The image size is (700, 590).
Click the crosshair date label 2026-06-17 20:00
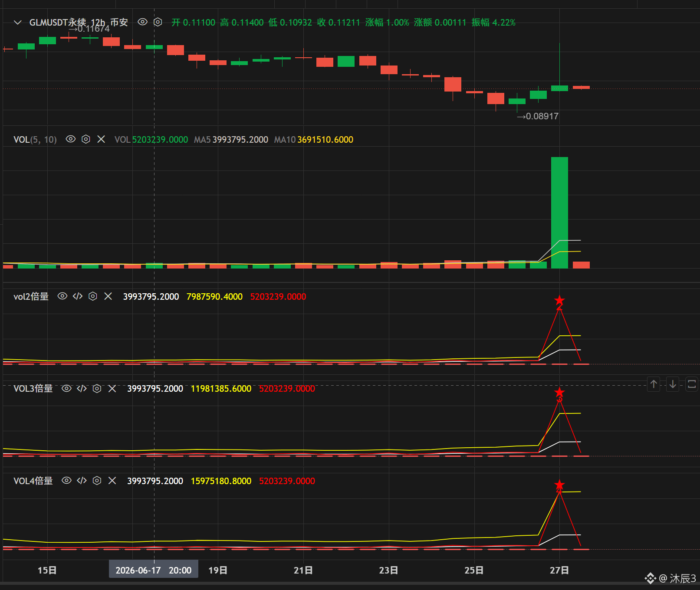pyautogui.click(x=154, y=570)
